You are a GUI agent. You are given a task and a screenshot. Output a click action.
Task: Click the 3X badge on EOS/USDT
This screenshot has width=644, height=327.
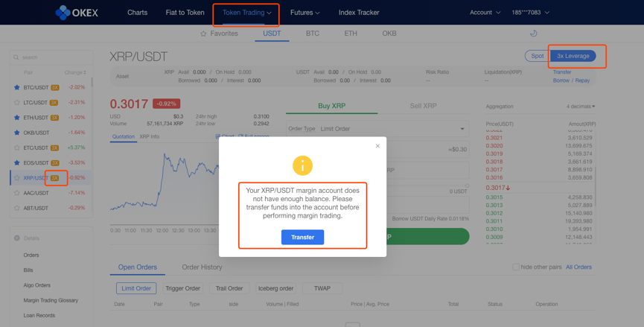(55, 163)
